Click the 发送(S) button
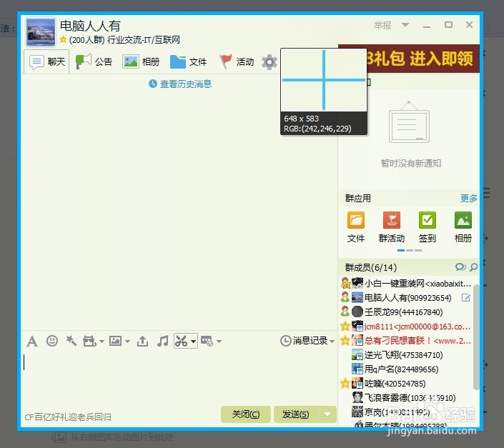The image size is (504, 448). 296,414
